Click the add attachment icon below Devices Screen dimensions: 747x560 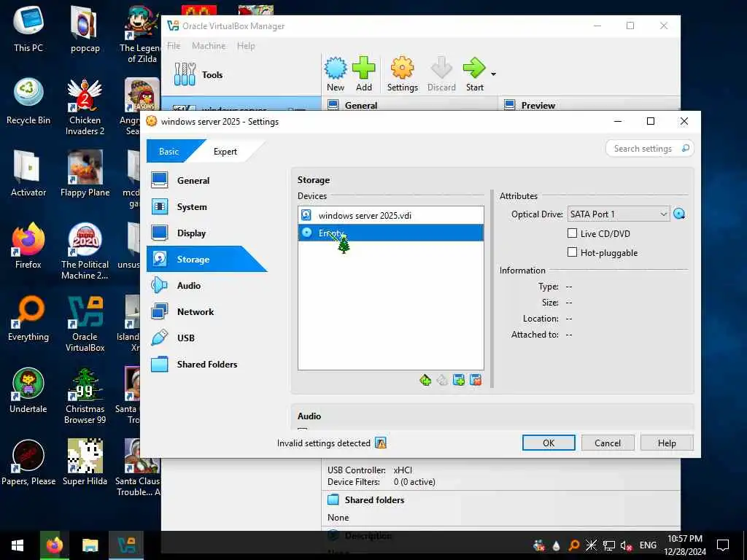pyautogui.click(x=459, y=380)
